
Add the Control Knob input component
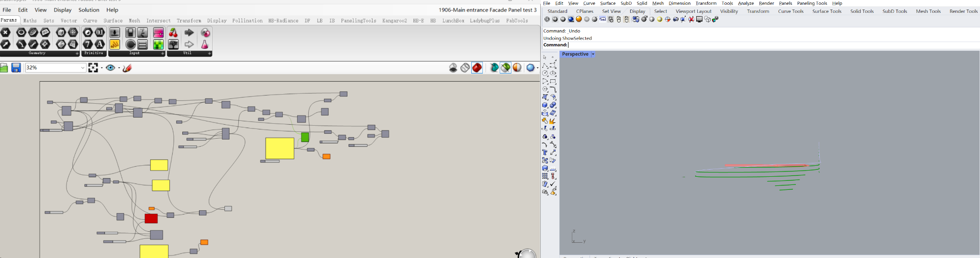tap(131, 44)
